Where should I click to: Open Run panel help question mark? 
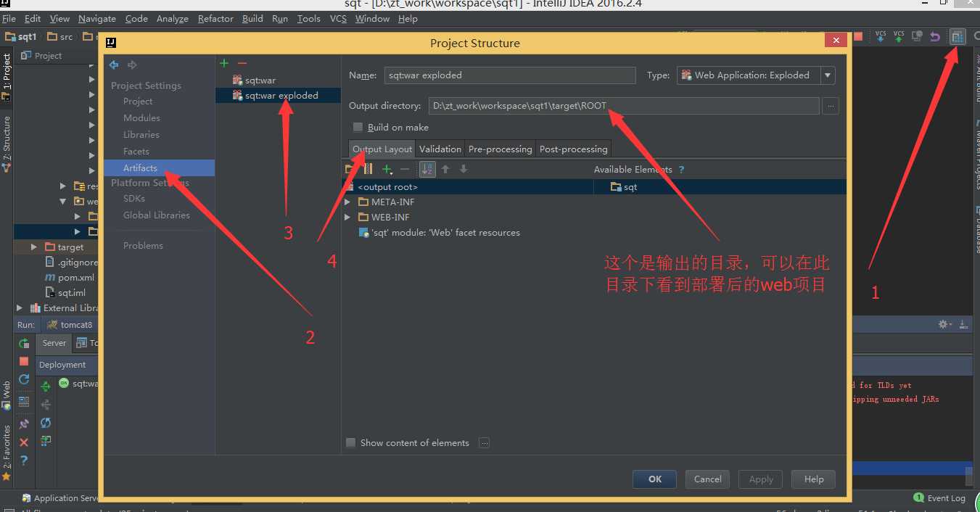point(24,460)
